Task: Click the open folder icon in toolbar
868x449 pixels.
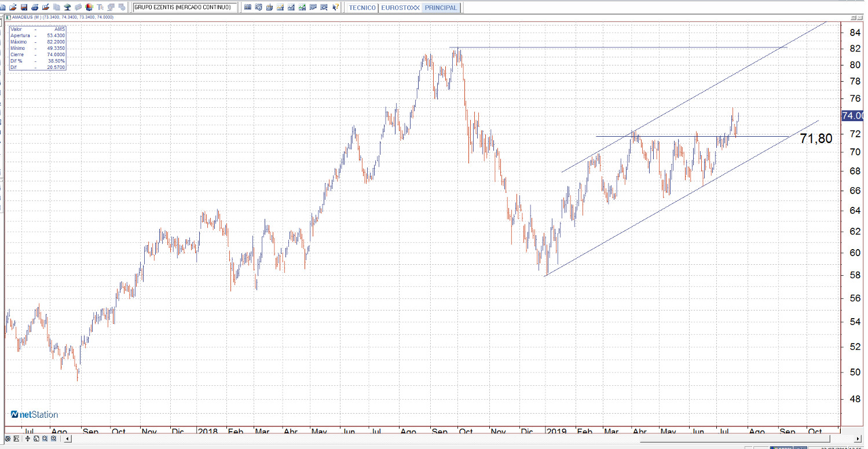Action: 13,8
